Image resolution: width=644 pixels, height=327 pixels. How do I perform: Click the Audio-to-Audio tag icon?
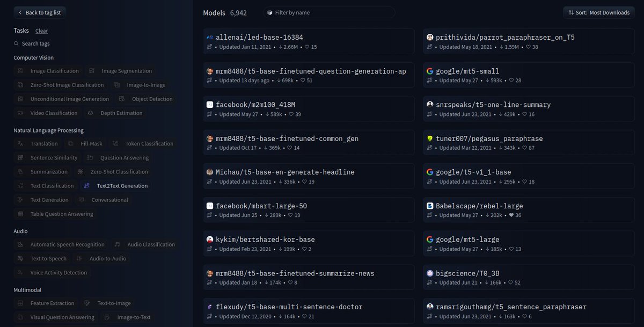tap(79, 258)
